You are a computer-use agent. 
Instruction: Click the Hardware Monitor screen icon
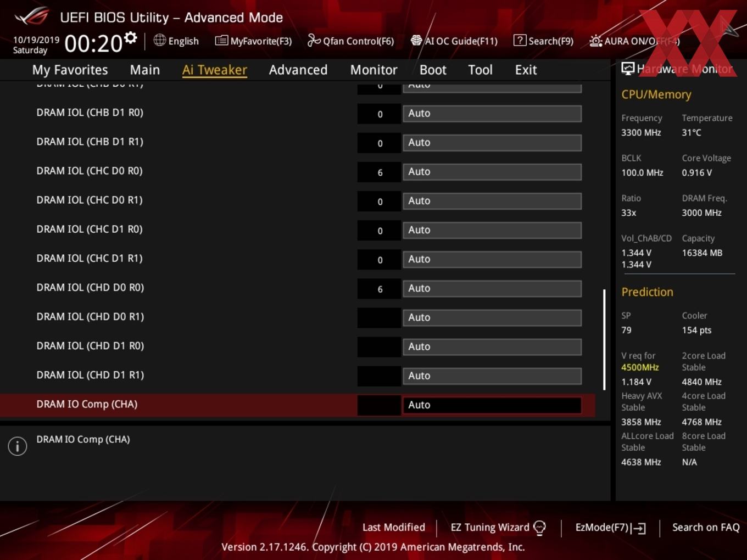pos(628,69)
